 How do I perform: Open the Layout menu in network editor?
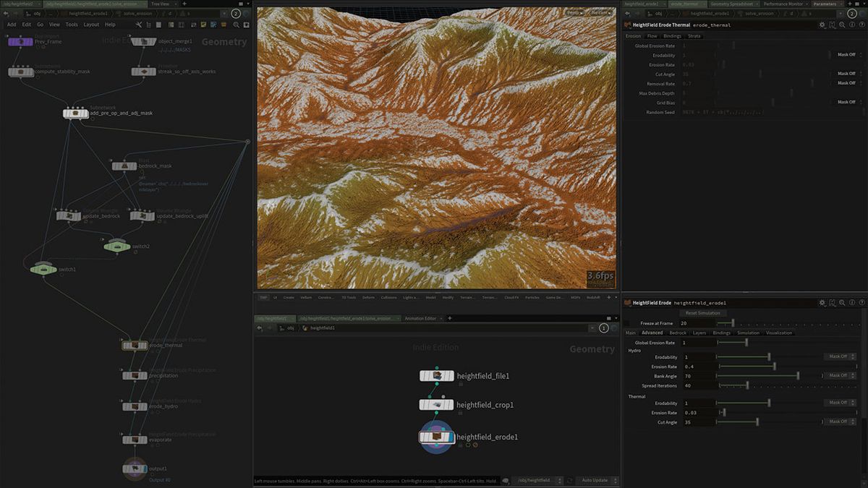tap(91, 25)
